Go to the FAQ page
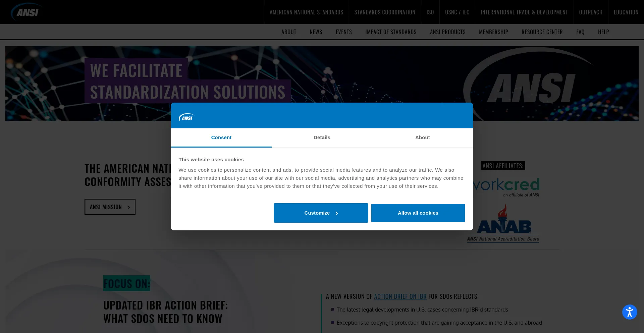 tap(580, 32)
